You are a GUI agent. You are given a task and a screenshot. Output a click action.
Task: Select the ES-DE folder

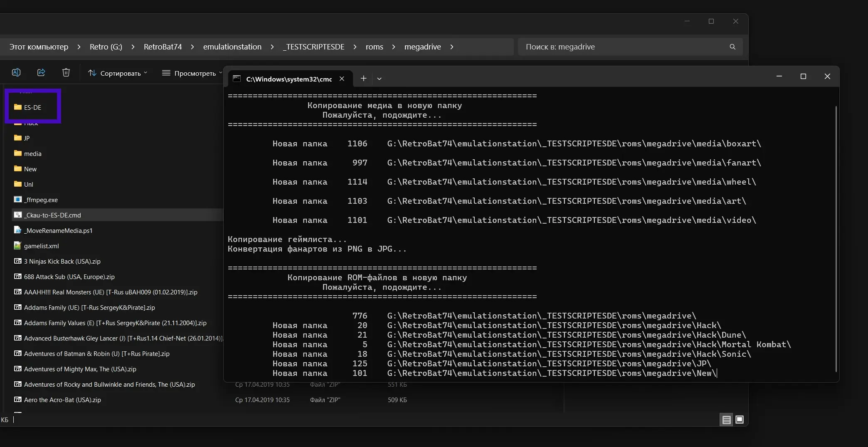(x=32, y=107)
